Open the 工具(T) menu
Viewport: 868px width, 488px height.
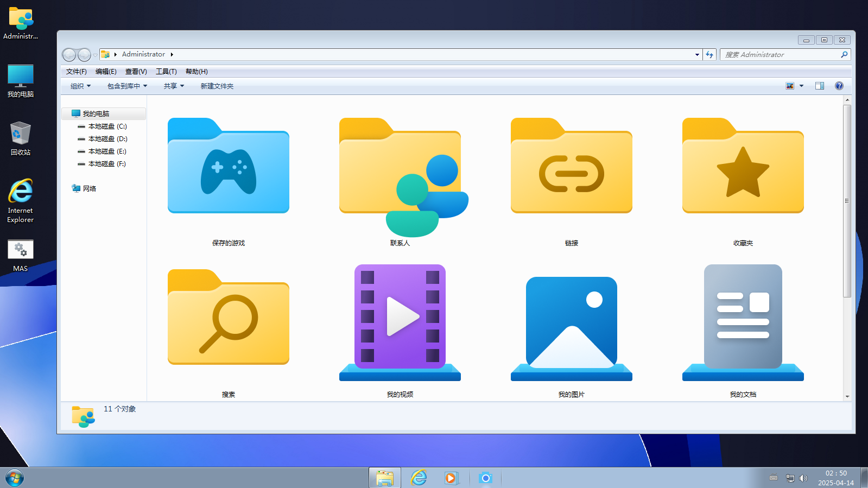[166, 72]
